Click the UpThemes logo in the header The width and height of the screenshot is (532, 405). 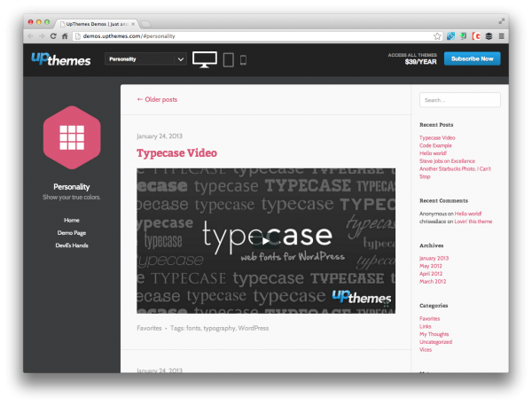[x=61, y=59]
